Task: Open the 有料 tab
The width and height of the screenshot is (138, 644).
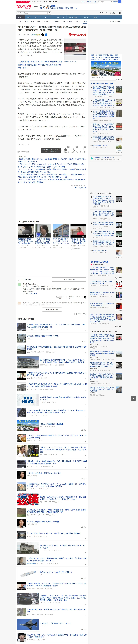Action: click(x=95, y=17)
